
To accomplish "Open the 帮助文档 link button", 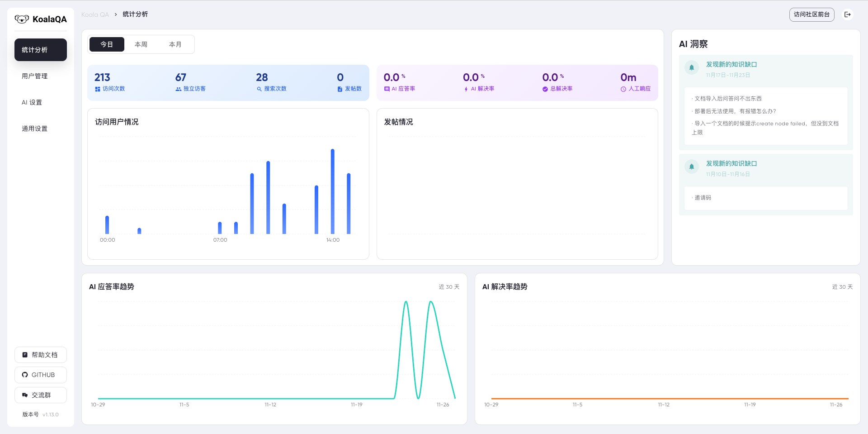I will click(x=41, y=355).
